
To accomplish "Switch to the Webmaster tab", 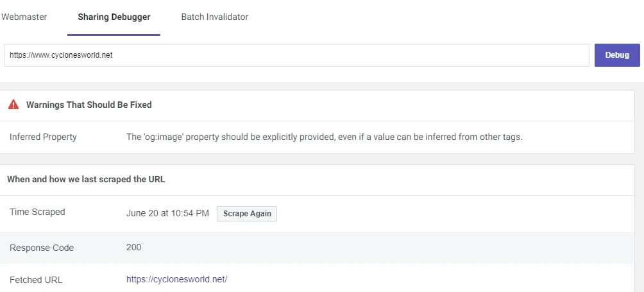I will point(24,17).
